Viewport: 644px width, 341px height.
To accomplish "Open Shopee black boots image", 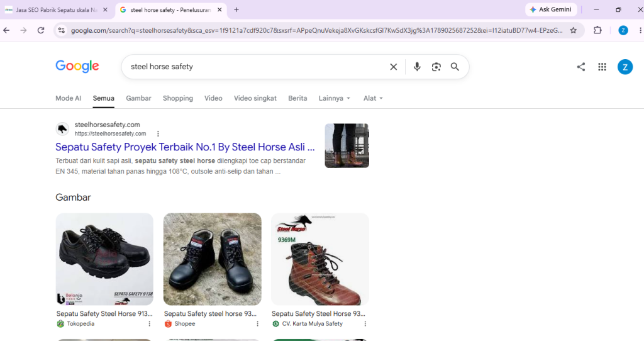I will coord(213,259).
